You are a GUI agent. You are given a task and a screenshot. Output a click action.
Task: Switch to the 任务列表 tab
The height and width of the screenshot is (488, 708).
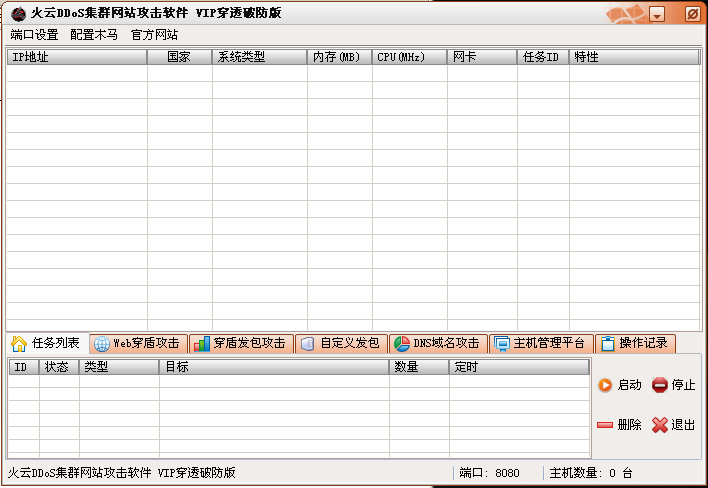(x=47, y=344)
